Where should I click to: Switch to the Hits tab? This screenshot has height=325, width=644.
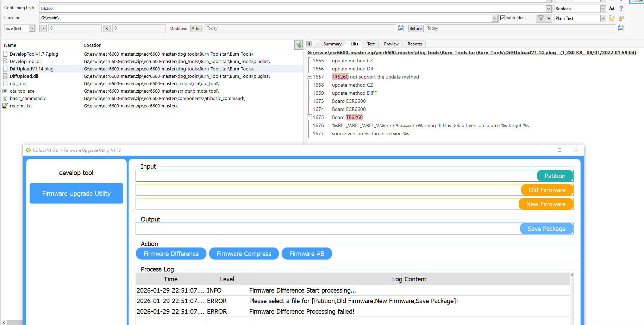(354, 44)
